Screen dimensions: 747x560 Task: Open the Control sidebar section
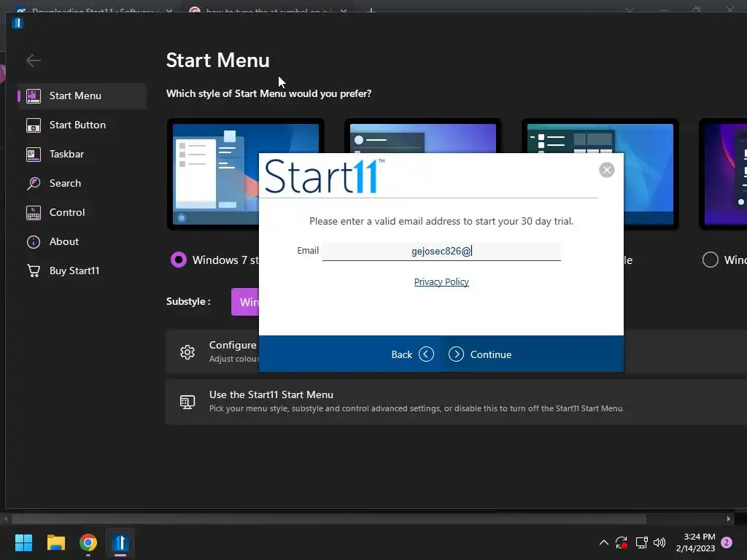tap(82, 212)
